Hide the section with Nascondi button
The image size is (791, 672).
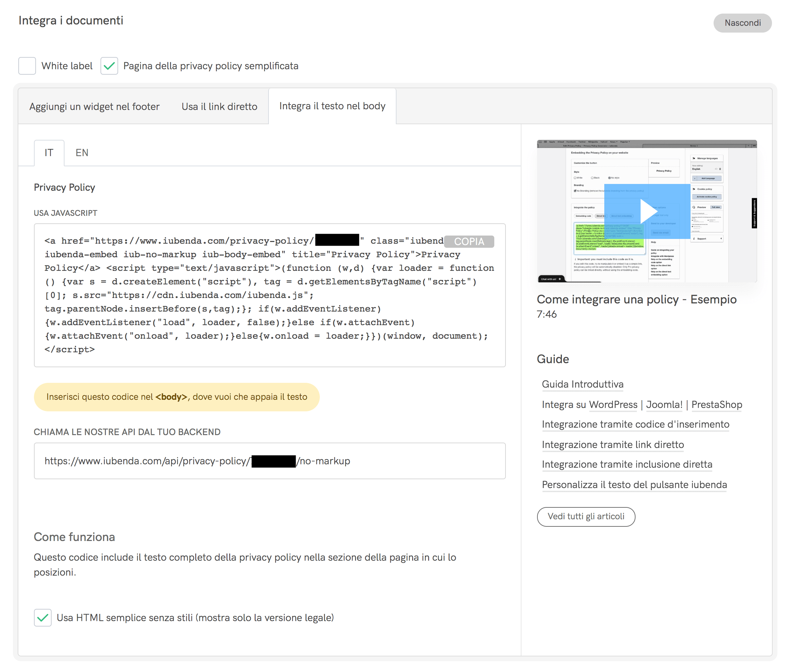[x=742, y=23]
